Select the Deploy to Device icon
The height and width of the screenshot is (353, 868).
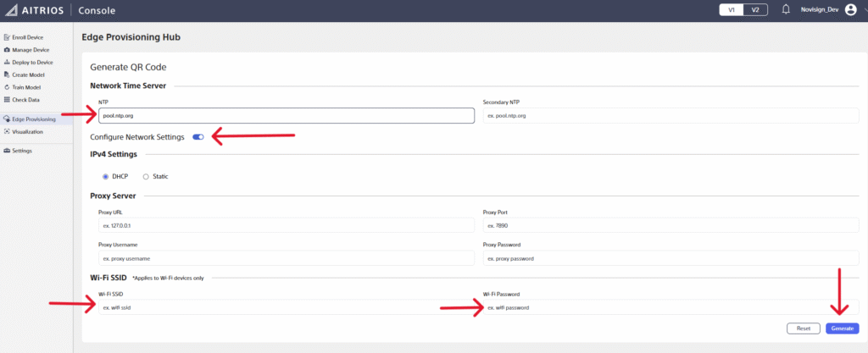point(7,63)
